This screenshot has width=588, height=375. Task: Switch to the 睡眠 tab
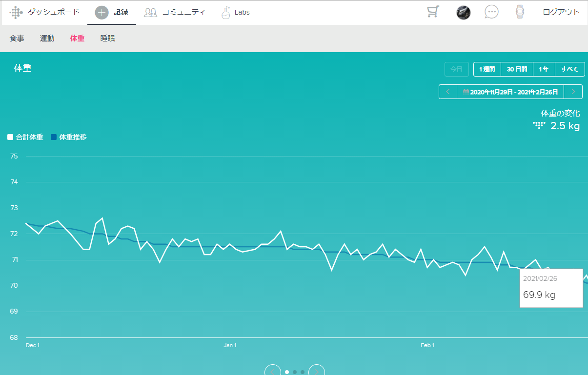point(107,39)
